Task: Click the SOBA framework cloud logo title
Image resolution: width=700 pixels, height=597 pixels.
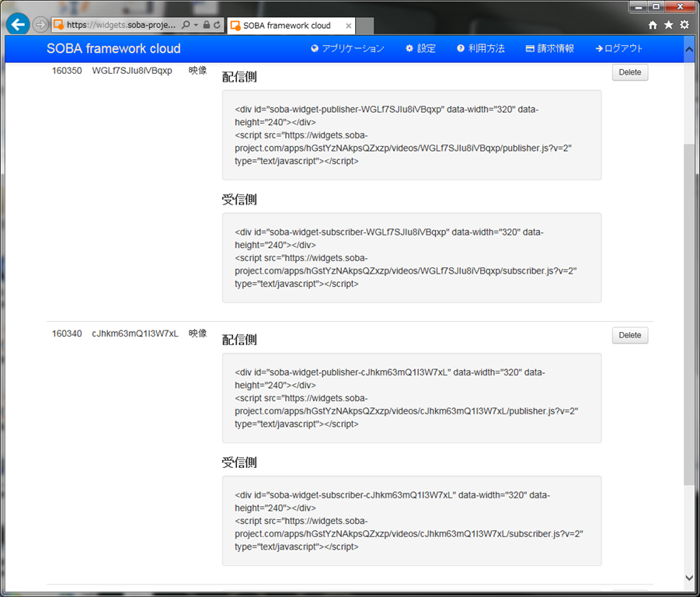Action: pyautogui.click(x=114, y=48)
